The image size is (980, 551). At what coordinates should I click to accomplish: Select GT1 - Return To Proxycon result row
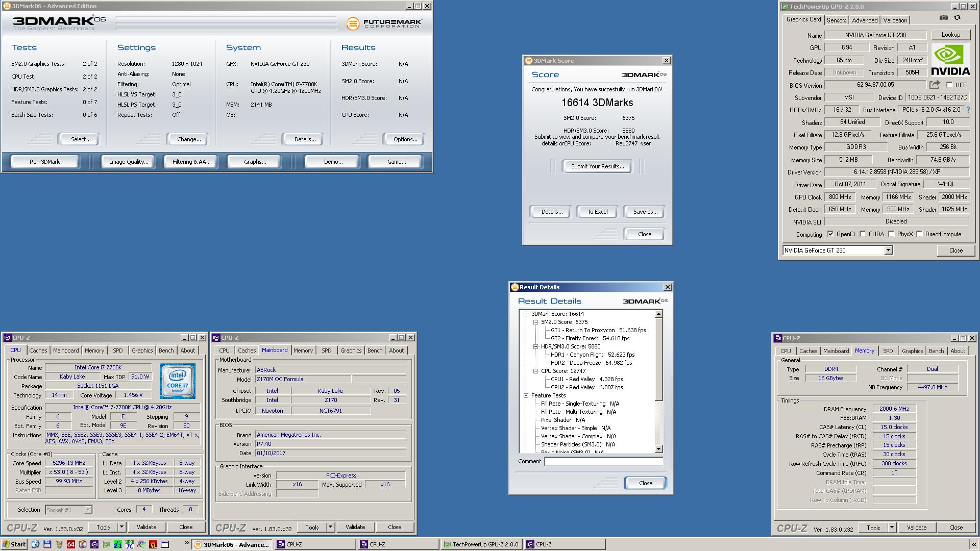click(598, 331)
